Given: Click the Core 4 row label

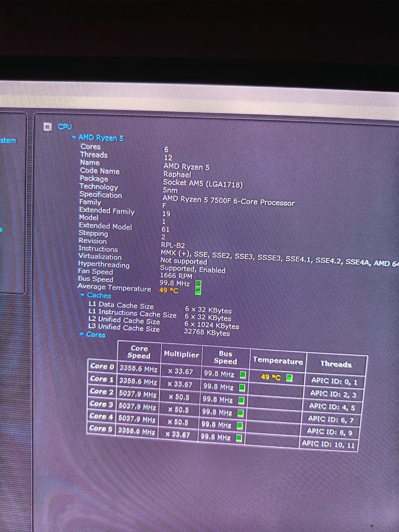Looking at the screenshot, I should pyautogui.click(x=101, y=416).
